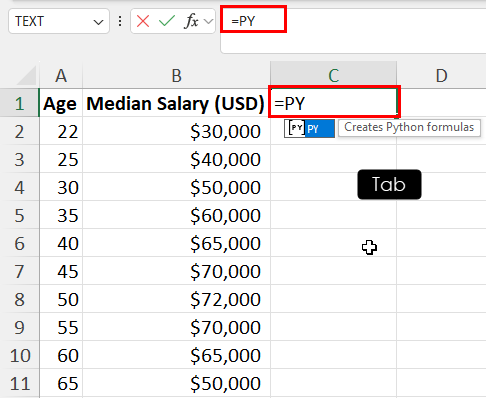Viewport: 486px width, 398px height.
Task: Select row 5 header
Action: [x=19, y=215]
